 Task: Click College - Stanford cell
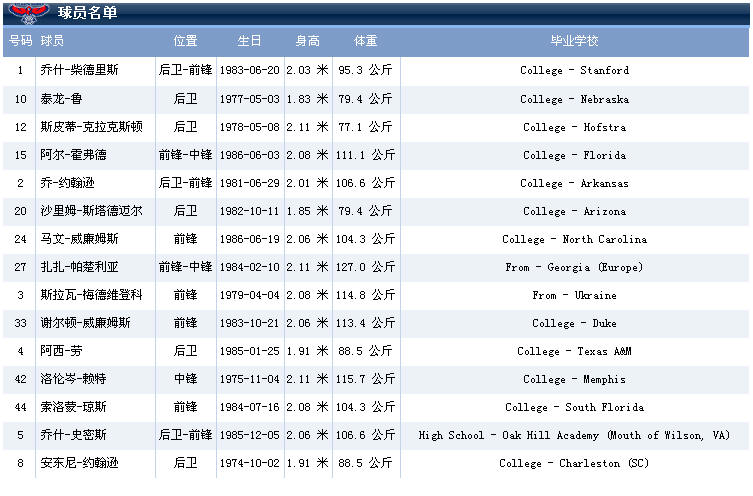click(574, 70)
